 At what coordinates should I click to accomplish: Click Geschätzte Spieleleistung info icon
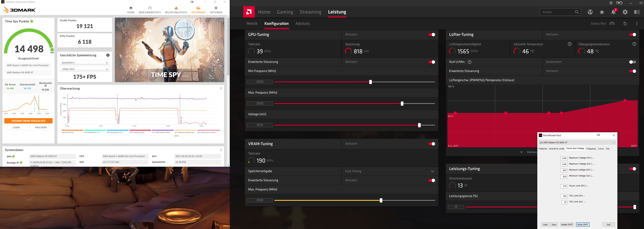[x=108, y=55]
